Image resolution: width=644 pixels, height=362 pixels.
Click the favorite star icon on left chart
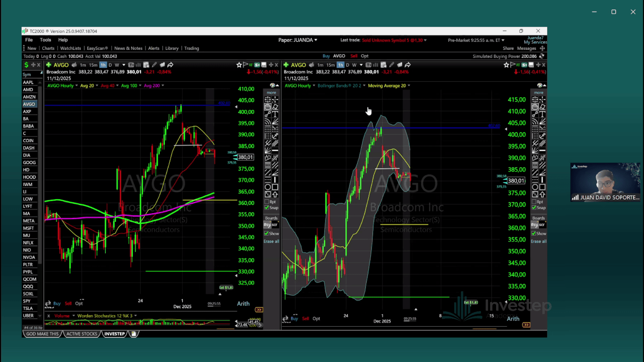click(239, 65)
